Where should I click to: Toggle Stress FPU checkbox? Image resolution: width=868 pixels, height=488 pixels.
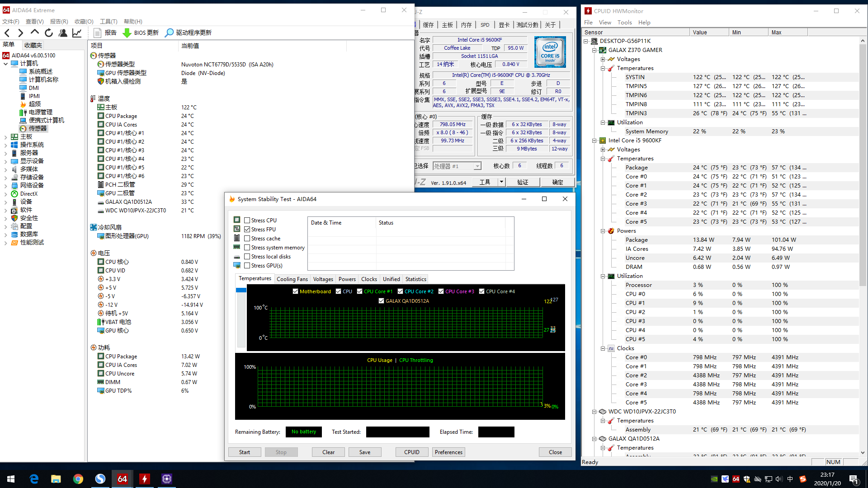[x=247, y=229]
